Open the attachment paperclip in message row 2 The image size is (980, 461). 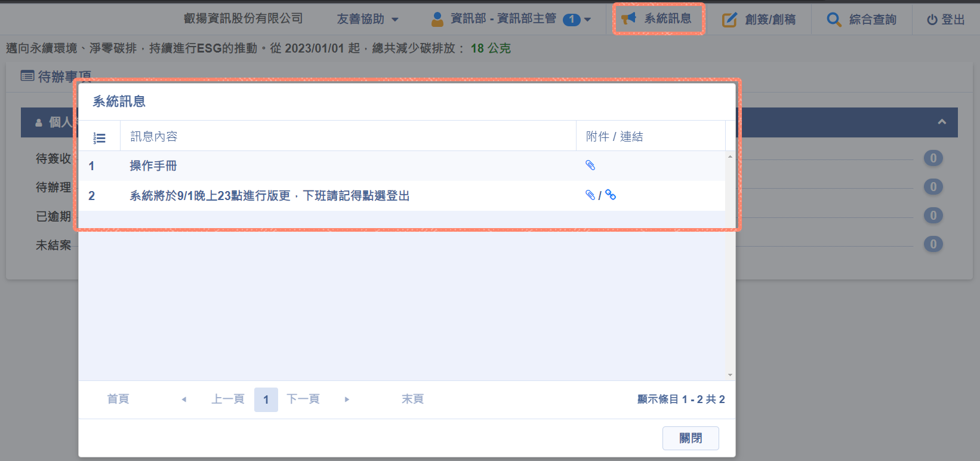click(590, 195)
